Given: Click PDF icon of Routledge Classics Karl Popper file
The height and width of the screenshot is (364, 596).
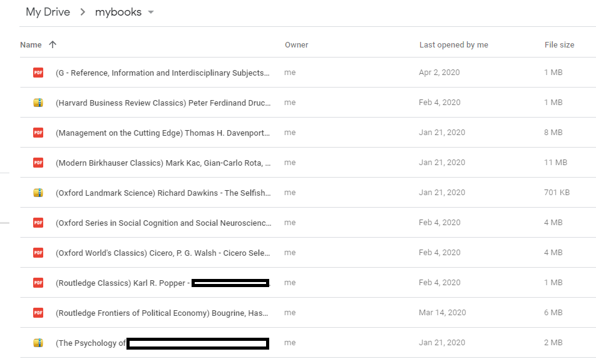Looking at the screenshot, I should click(x=38, y=283).
